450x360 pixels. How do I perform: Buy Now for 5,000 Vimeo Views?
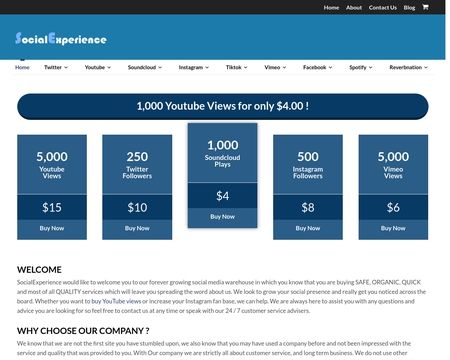pos(393,228)
